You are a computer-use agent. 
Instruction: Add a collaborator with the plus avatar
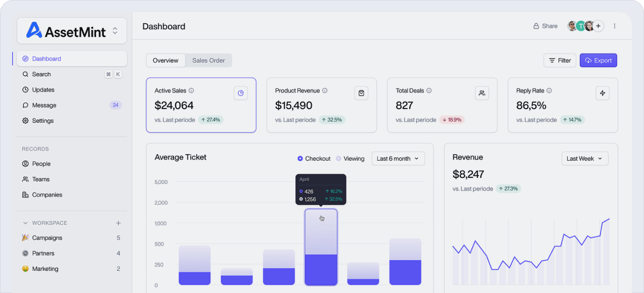click(x=598, y=26)
